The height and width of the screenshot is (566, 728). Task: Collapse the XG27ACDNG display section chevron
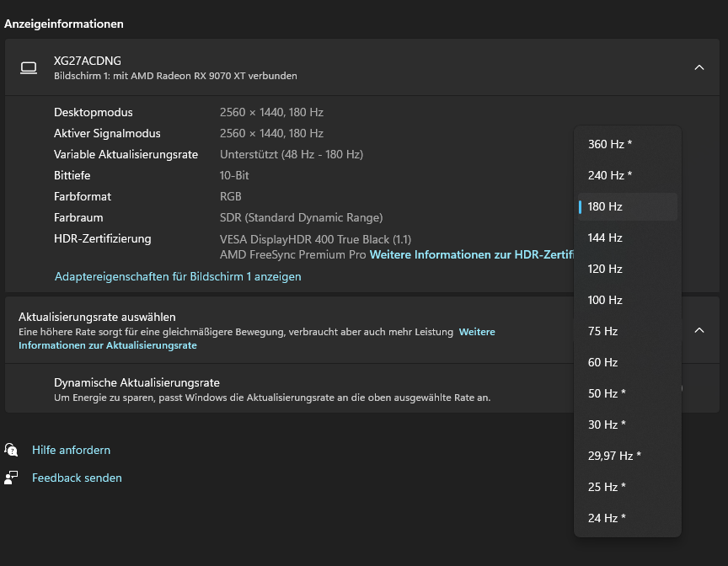pyautogui.click(x=699, y=67)
